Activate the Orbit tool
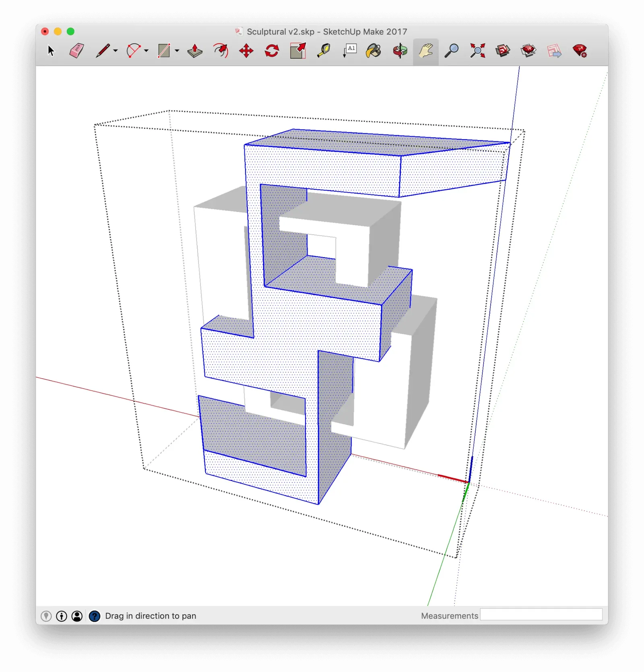This screenshot has width=644, height=672. (400, 51)
